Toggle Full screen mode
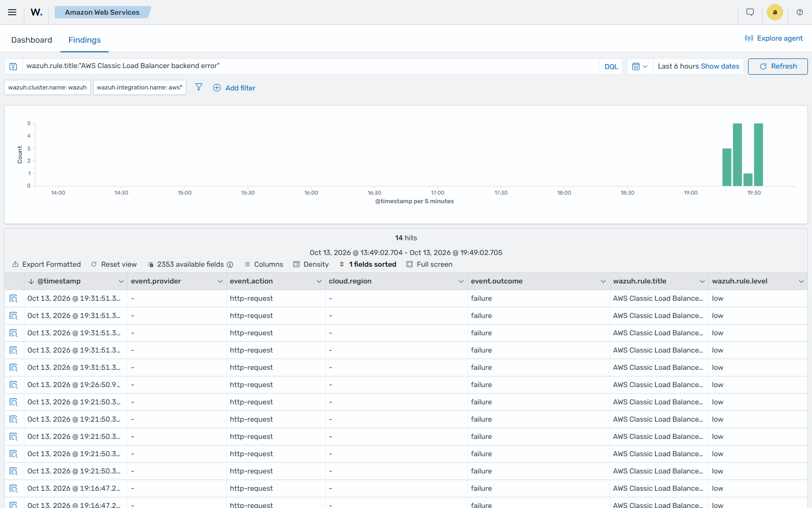 click(x=430, y=264)
